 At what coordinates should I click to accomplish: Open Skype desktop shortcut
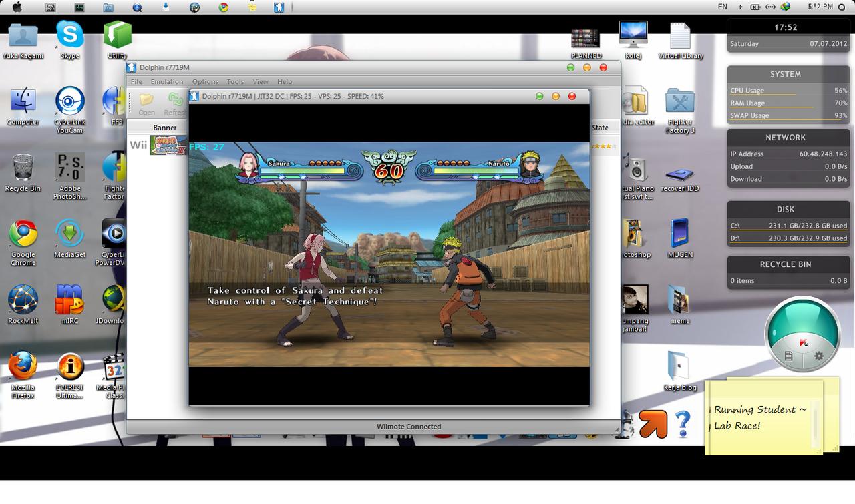70,39
